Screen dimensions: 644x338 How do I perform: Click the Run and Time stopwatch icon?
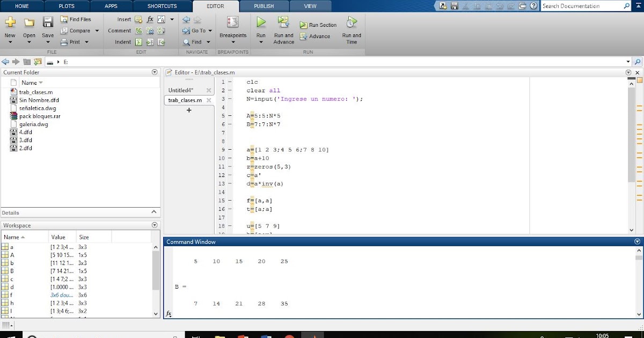351,24
